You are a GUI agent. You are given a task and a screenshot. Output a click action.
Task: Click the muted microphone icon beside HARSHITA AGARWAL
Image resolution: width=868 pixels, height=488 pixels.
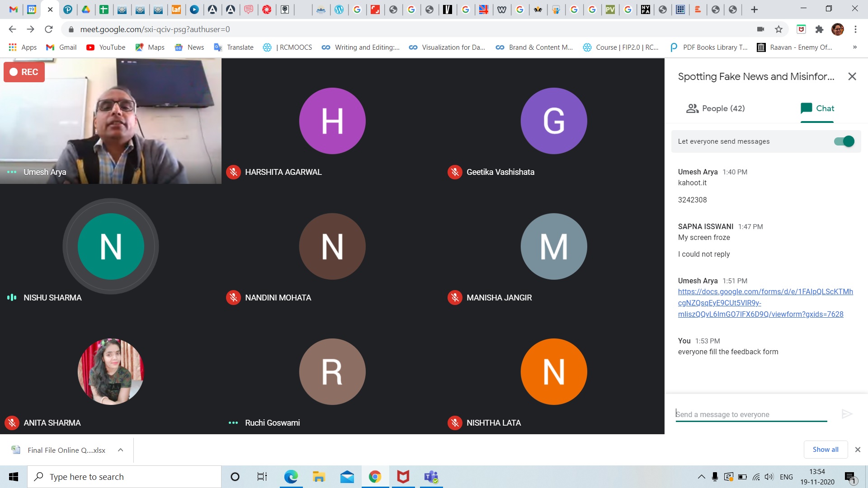[x=233, y=172]
